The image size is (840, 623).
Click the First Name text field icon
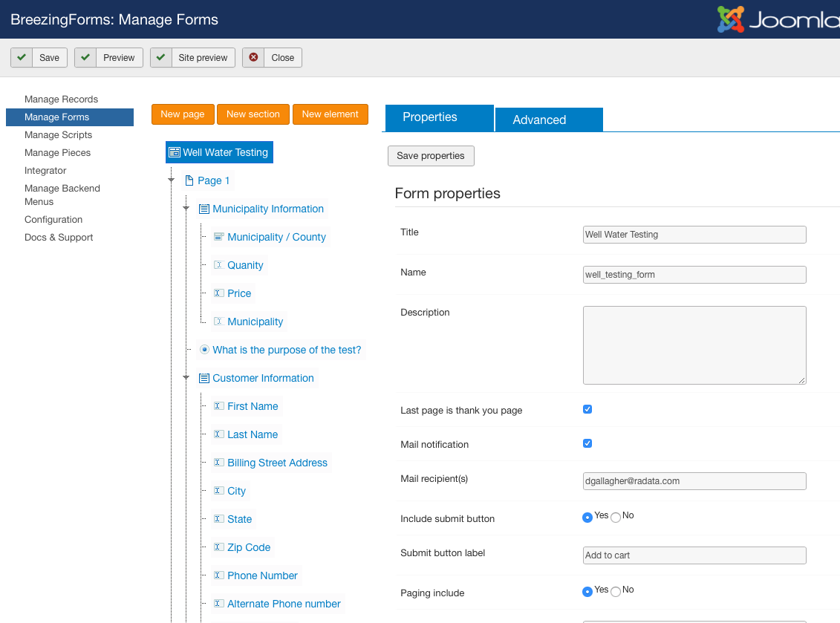click(x=218, y=406)
